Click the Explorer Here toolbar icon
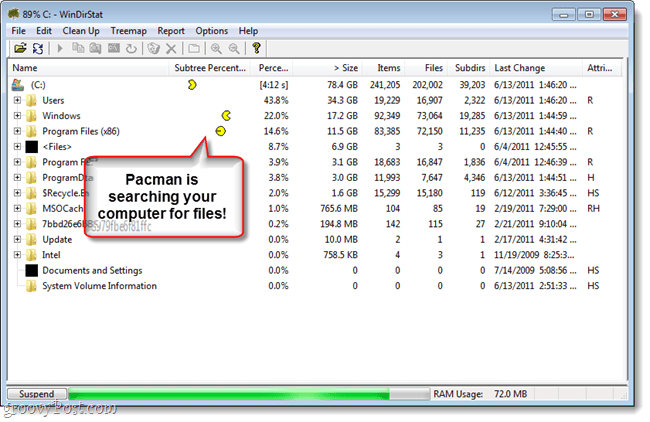The image size is (650, 422). tap(96, 49)
